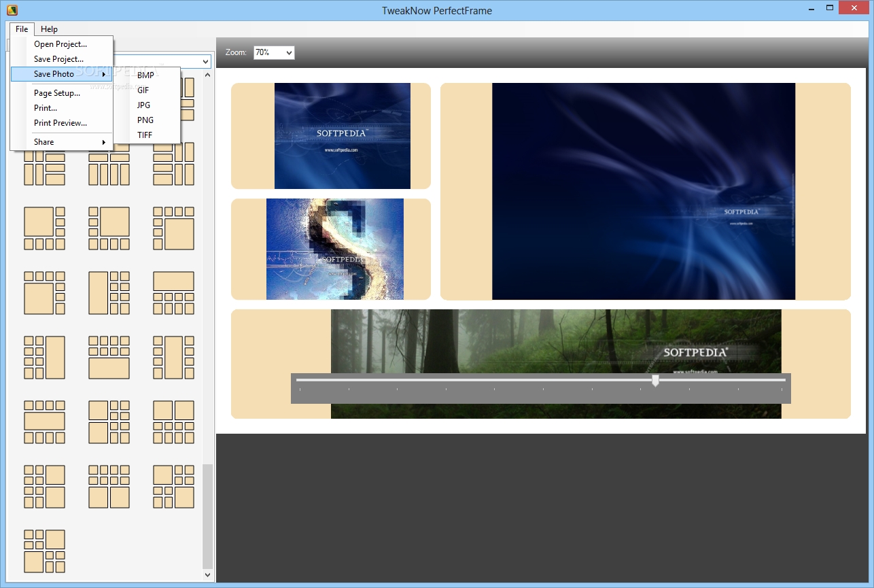Select layout with large square bottom-left, small squares top and right
Screen dimensions: 874x588
point(45,293)
